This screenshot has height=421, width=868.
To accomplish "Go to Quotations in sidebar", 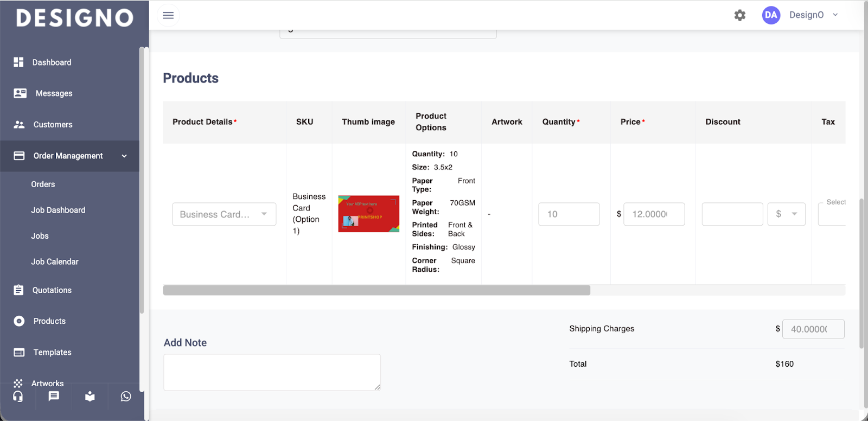I will tap(52, 290).
